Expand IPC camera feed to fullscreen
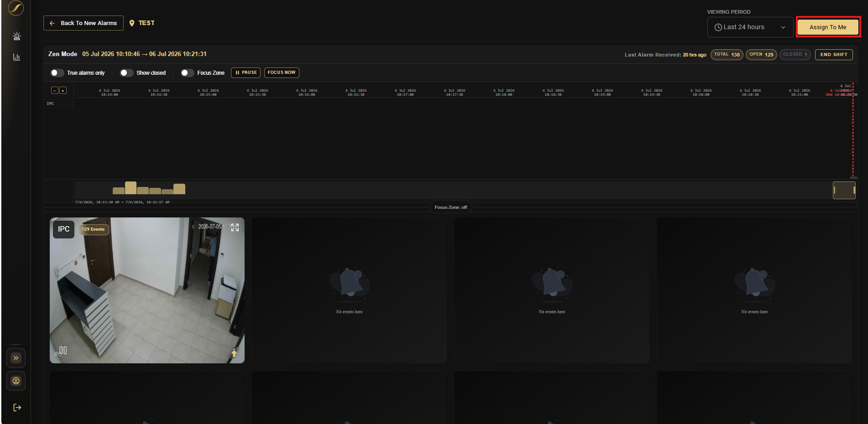 pyautogui.click(x=235, y=228)
